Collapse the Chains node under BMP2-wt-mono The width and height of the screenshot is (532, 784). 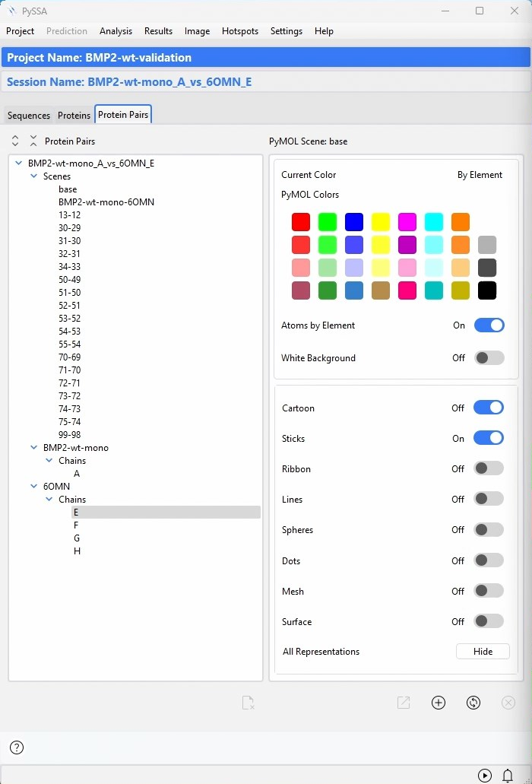coord(49,461)
